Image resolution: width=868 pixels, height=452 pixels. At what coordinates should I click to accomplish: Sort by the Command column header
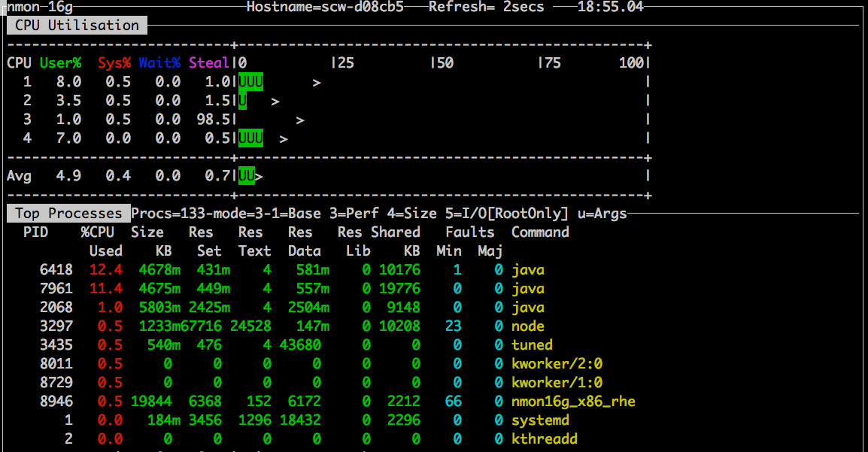click(540, 232)
